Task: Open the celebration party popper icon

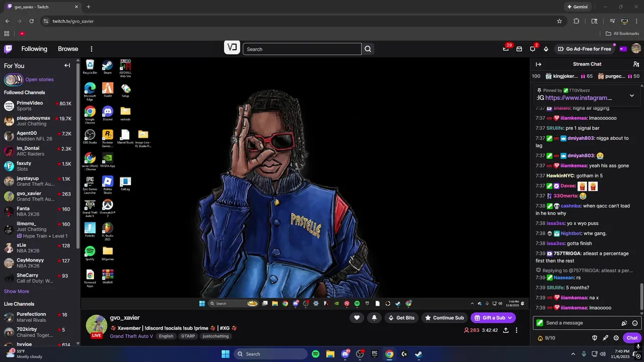Action: tap(624, 323)
